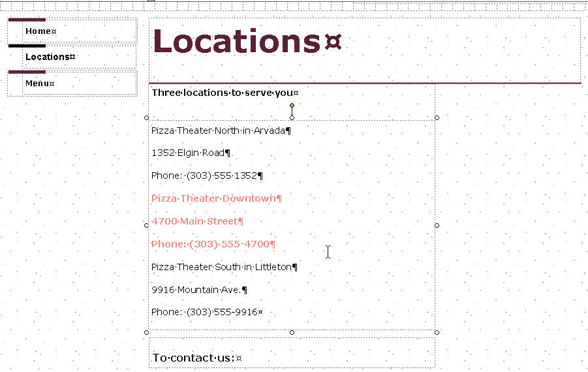Open the Menu navigation bar link
This screenshot has height=372, width=588.
pyautogui.click(x=39, y=84)
